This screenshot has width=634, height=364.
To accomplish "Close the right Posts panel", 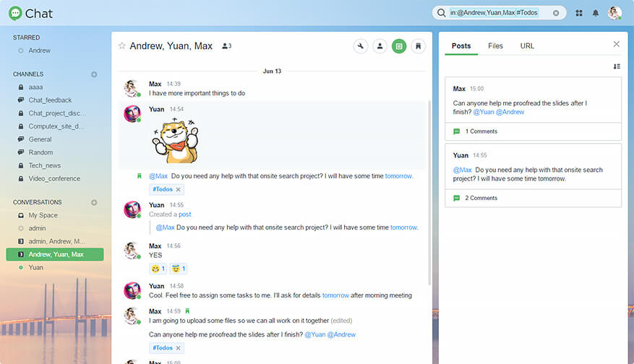I will pyautogui.click(x=617, y=44).
